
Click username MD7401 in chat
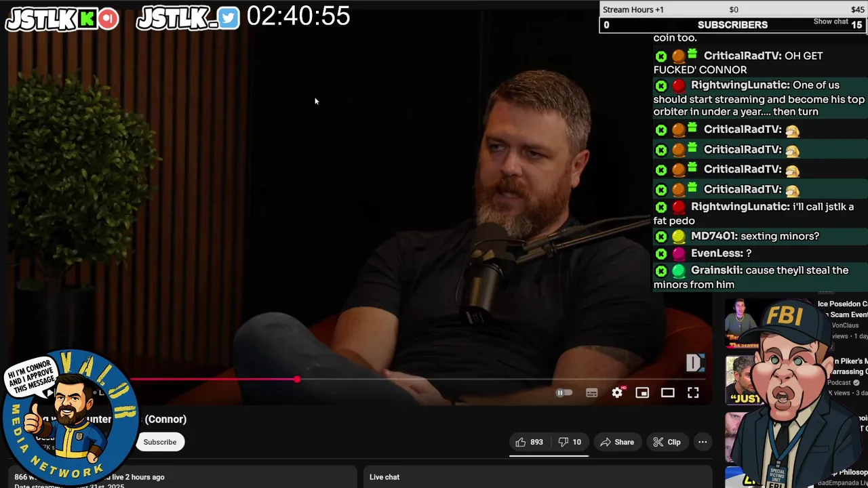[x=714, y=236]
